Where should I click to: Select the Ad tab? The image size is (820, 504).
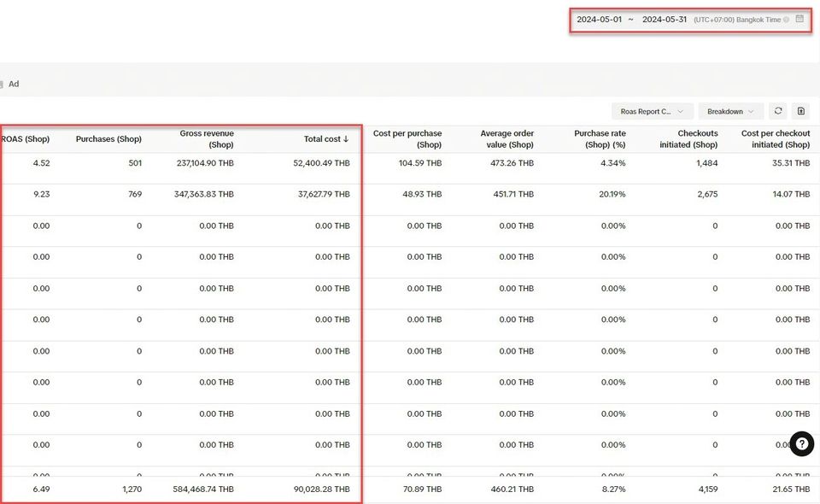point(14,84)
